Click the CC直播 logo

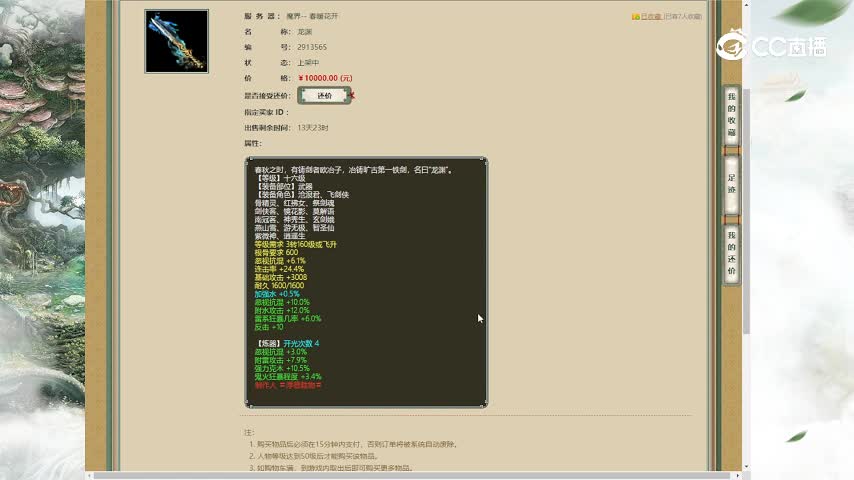point(771,45)
